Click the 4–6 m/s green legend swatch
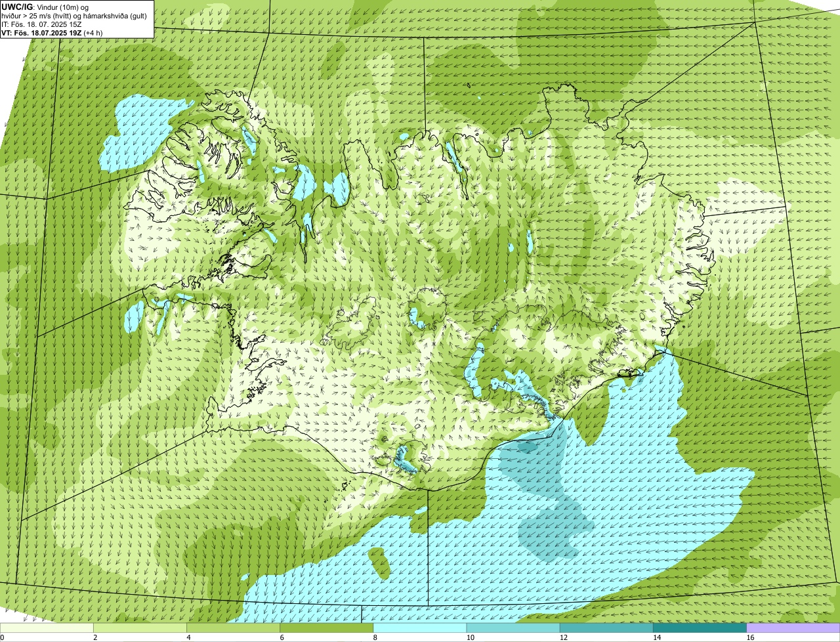The height and width of the screenshot is (642, 840). 233,628
